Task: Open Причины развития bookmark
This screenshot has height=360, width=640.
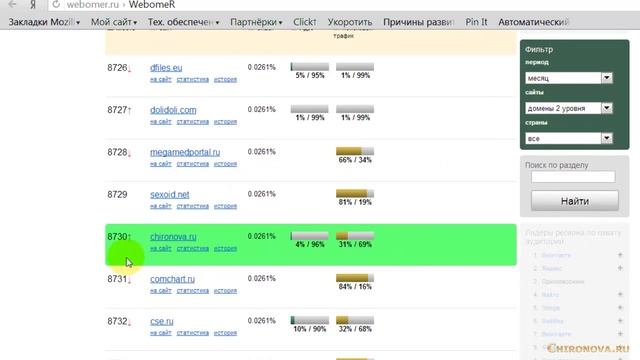Action: click(x=418, y=22)
